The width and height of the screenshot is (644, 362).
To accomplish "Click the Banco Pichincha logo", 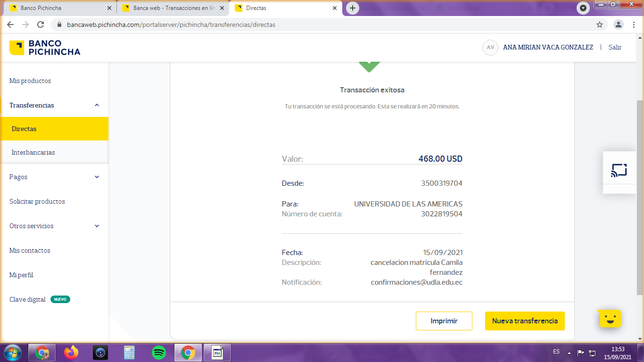I will pos(45,48).
